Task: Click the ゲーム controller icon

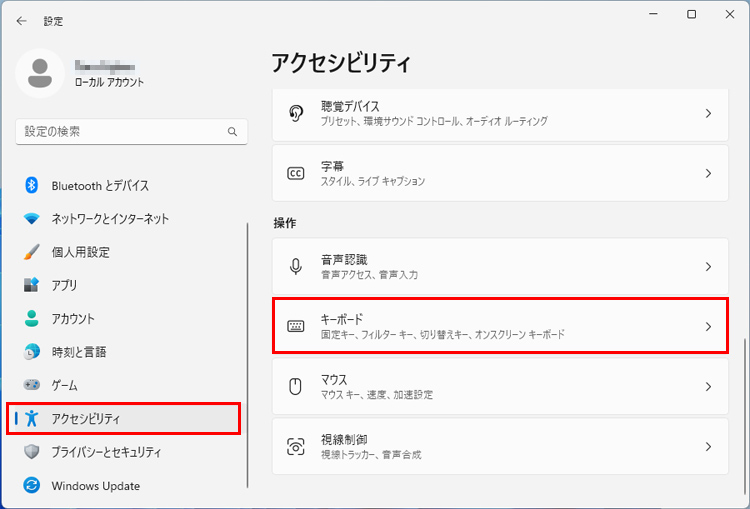Action: 32,385
